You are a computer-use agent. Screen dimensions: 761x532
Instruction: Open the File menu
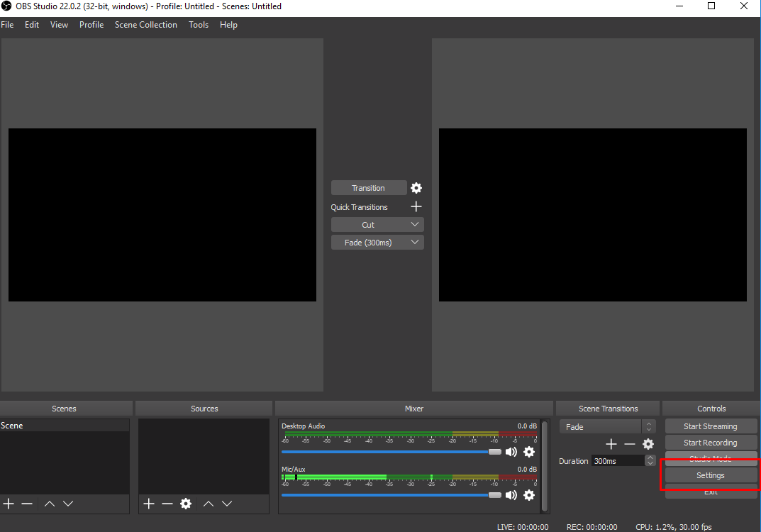[7, 25]
